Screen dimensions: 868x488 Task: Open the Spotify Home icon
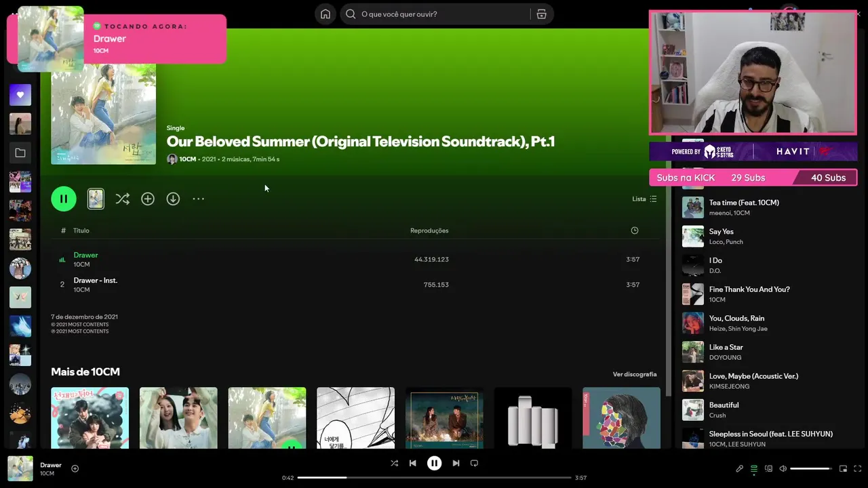point(325,14)
